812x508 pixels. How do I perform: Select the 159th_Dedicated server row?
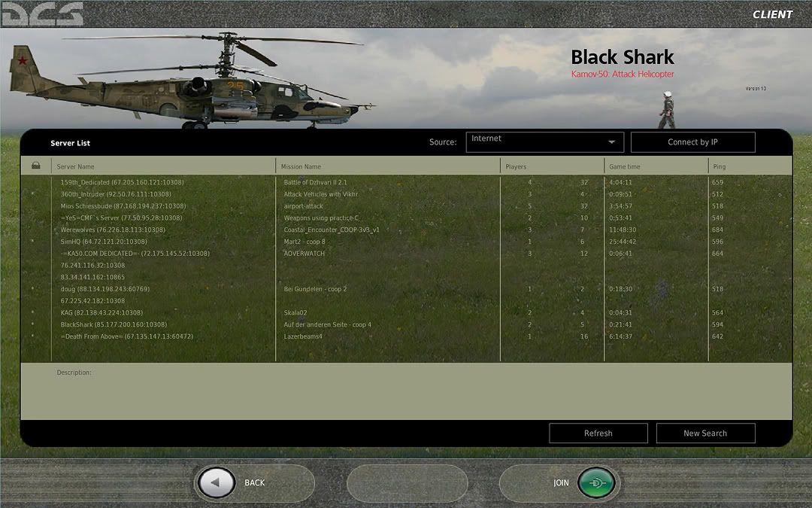click(x=122, y=182)
